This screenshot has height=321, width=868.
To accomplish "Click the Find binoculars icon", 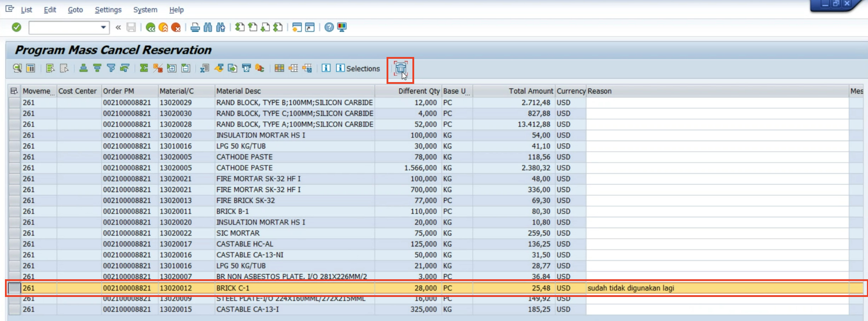I will pos(208,27).
